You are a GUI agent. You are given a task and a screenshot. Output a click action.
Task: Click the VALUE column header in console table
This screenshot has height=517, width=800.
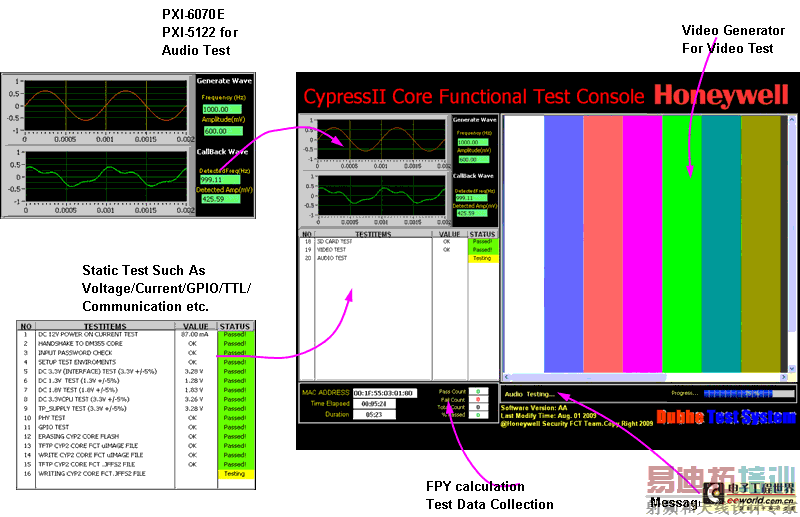pos(449,234)
